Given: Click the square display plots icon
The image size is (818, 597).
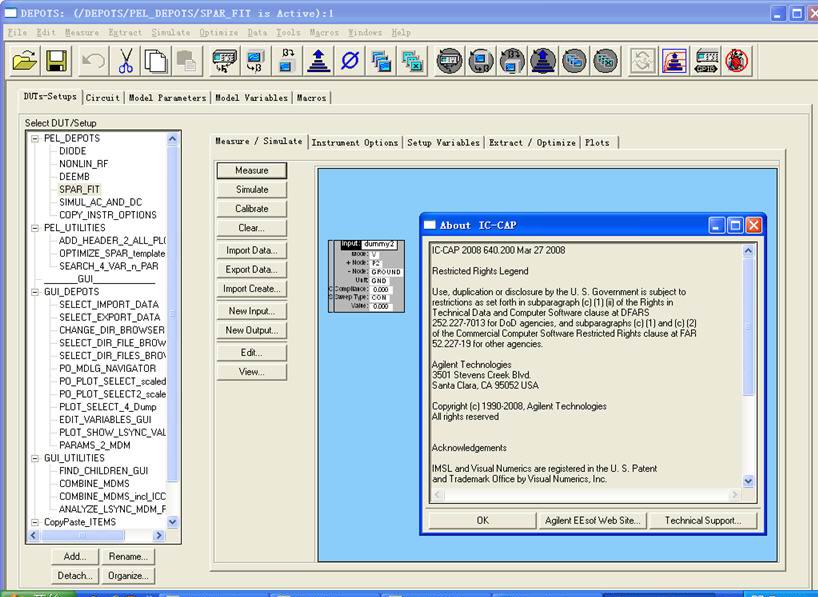Looking at the screenshot, I should [381, 61].
